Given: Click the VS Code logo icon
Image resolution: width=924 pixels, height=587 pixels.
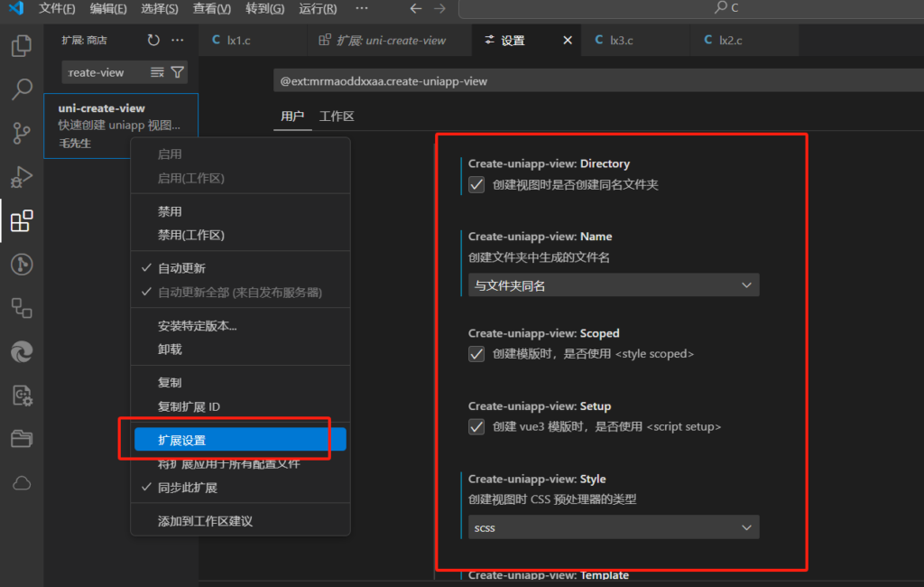Looking at the screenshot, I should [16, 8].
